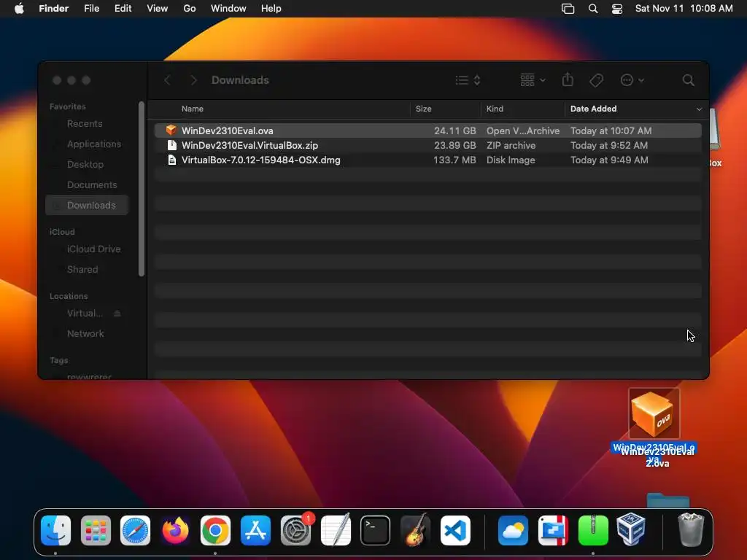This screenshot has width=747, height=560.
Task: Select the ova file icon on desktop
Action: click(654, 413)
